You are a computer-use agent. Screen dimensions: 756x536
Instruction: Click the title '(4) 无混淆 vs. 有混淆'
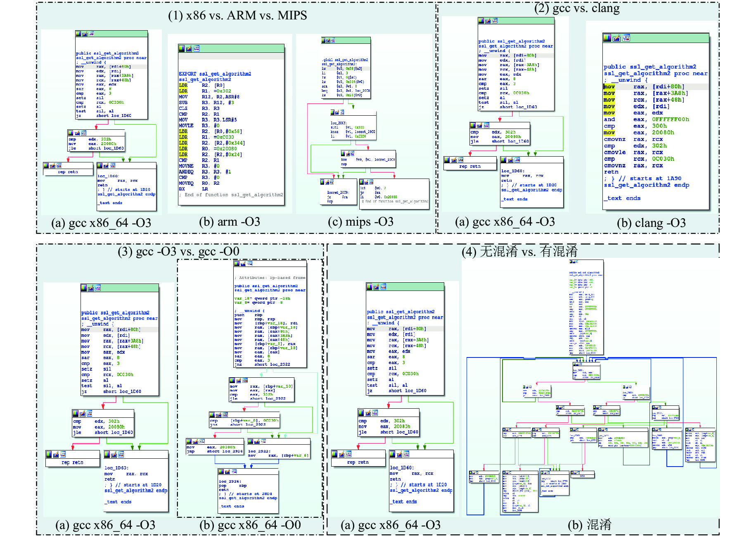click(x=519, y=251)
